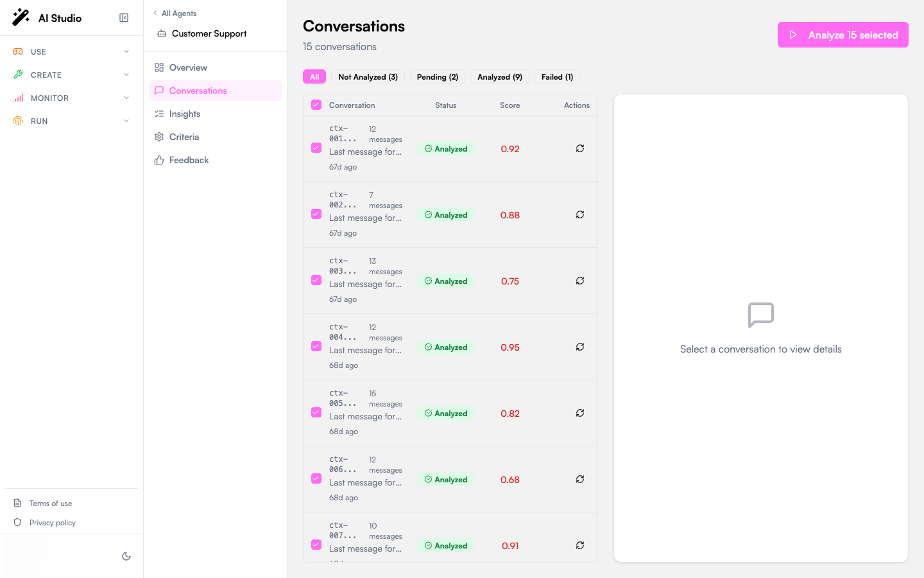Click re-analyze icon for ctx-001 row
The height and width of the screenshot is (578, 924).
pyautogui.click(x=580, y=148)
